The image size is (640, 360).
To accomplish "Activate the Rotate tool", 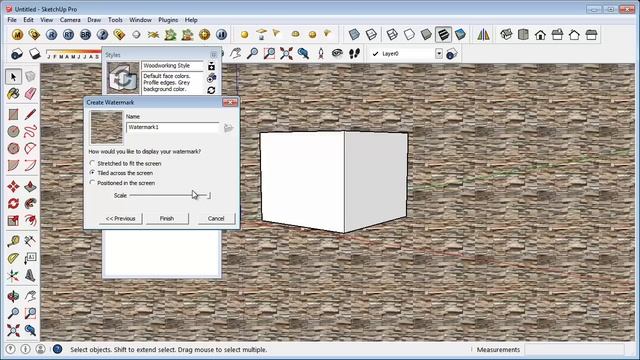I will click(x=13, y=203).
